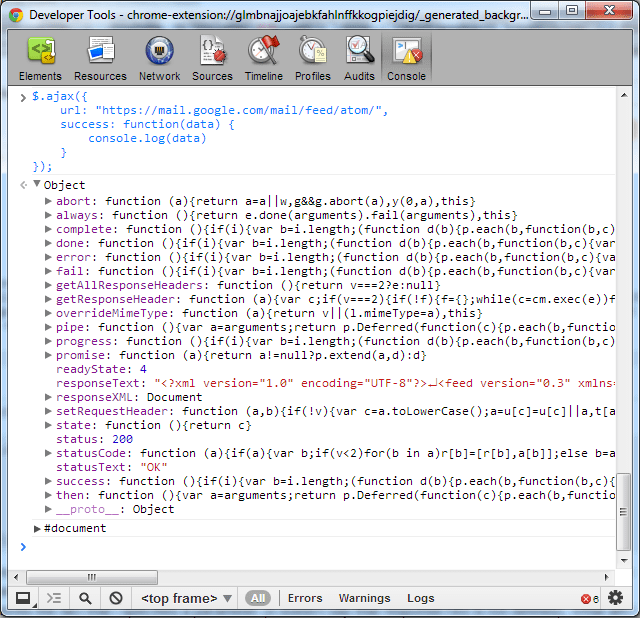Click the status value 200

click(122, 439)
